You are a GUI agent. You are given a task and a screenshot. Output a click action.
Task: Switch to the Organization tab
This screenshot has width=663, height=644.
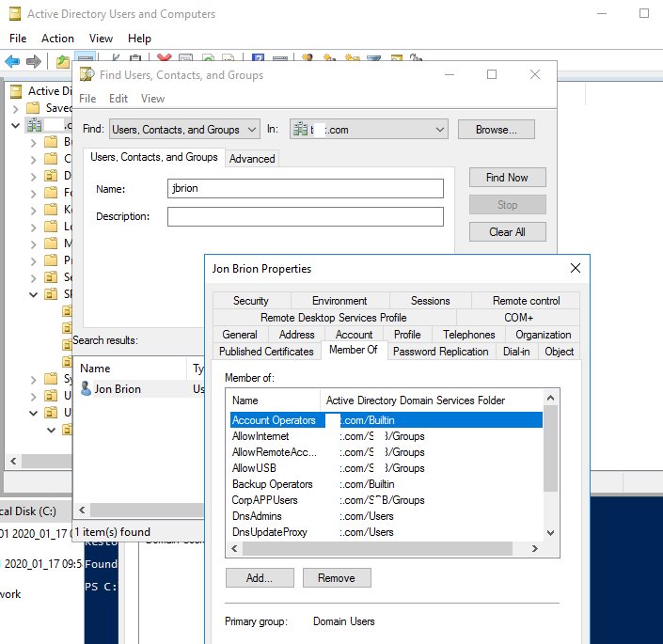click(543, 335)
